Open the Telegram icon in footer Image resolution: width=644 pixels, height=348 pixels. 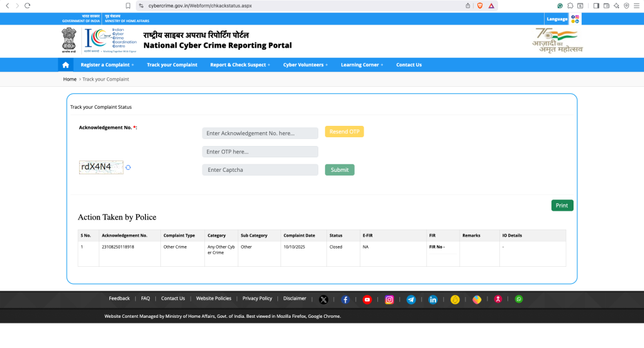pyautogui.click(x=411, y=300)
